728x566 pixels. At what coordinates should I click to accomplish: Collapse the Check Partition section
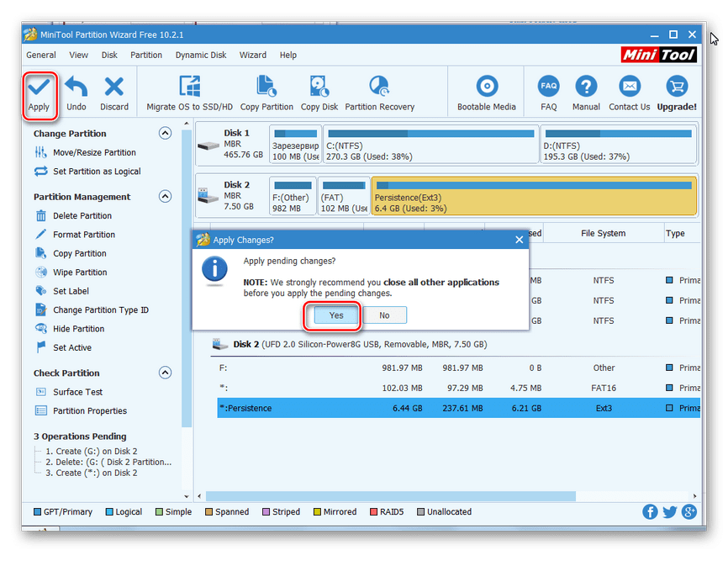click(x=165, y=373)
